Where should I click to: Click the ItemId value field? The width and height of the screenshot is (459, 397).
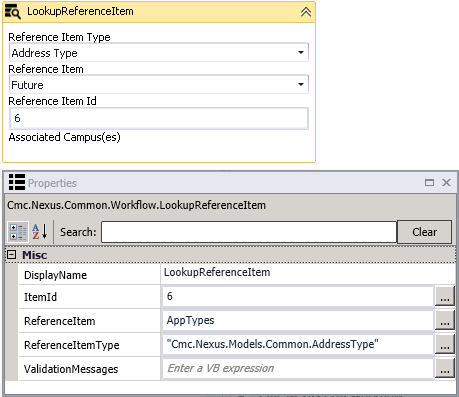click(298, 296)
